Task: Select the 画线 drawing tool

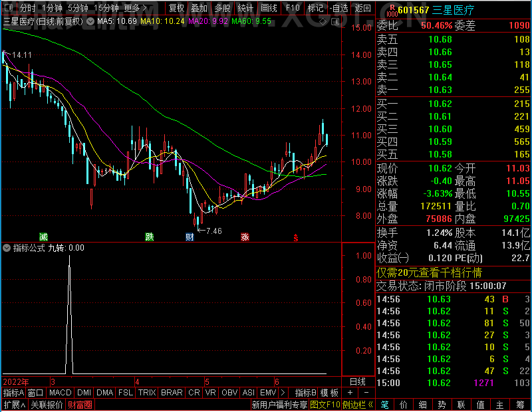Action: (x=269, y=8)
